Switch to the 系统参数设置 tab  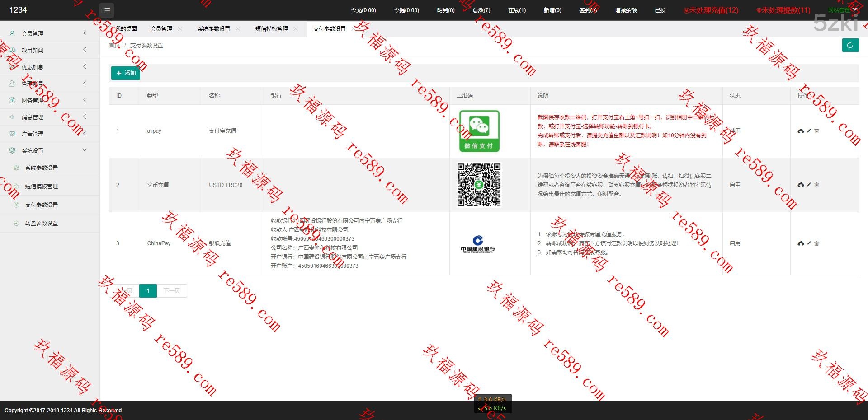point(213,28)
